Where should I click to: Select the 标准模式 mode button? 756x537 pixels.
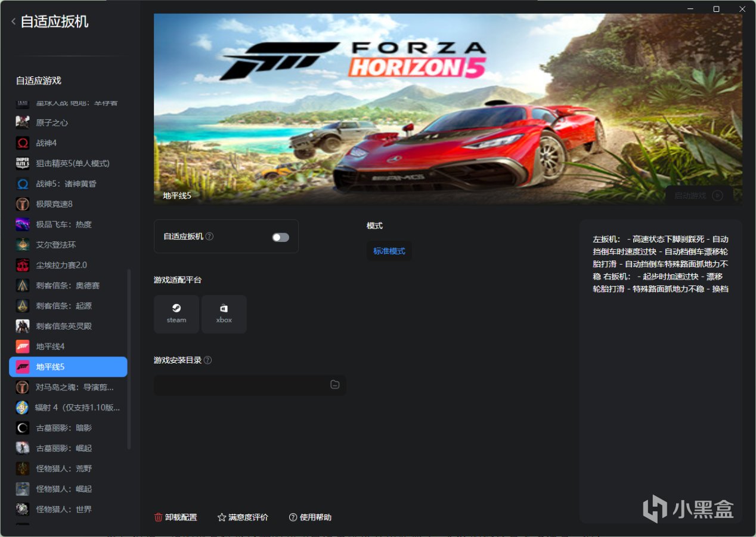point(389,251)
